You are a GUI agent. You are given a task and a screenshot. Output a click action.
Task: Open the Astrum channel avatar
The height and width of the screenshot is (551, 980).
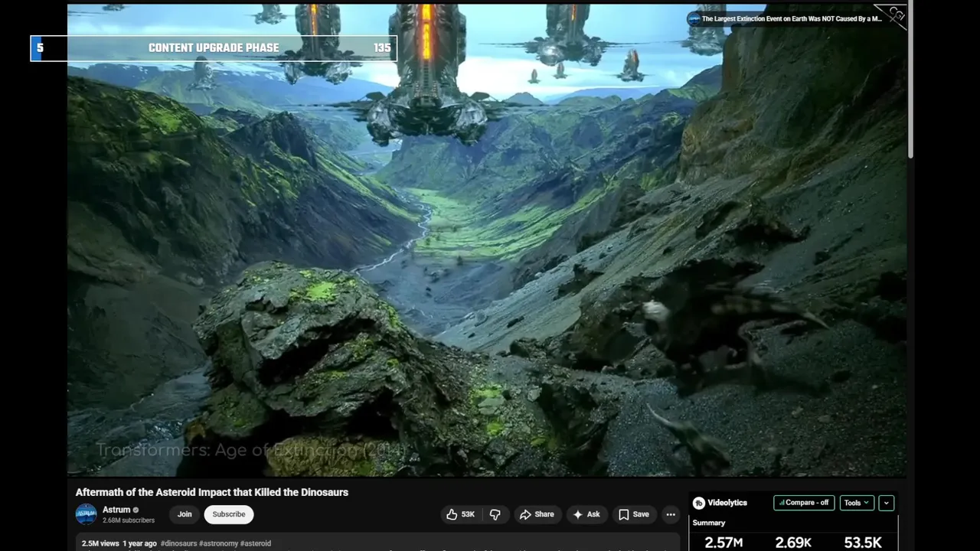pos(86,514)
